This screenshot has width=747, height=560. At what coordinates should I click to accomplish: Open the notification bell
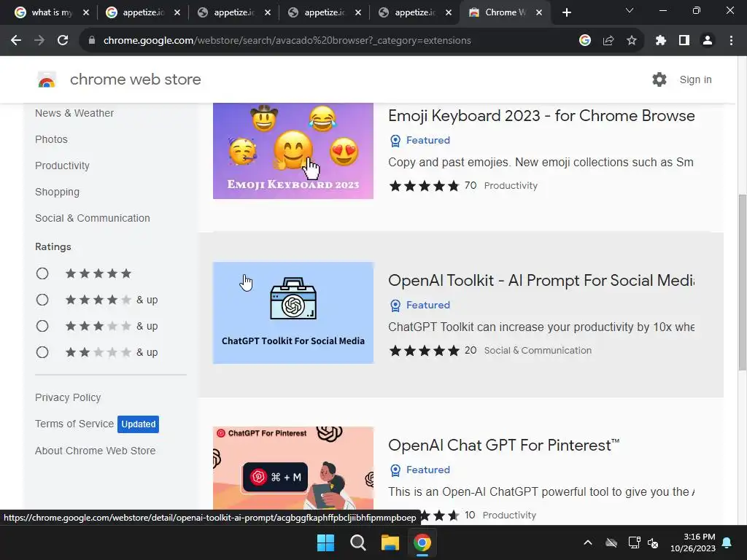[x=727, y=542]
